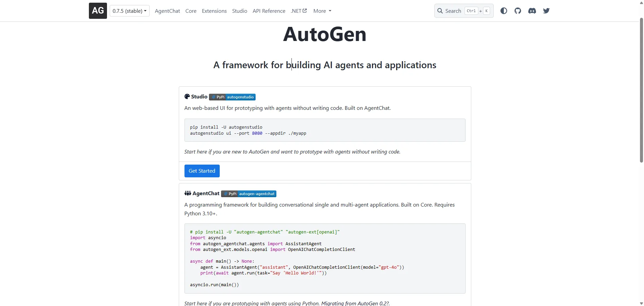644x306 pixels.
Task: Click the AgentChat people icon
Action: pyautogui.click(x=188, y=193)
